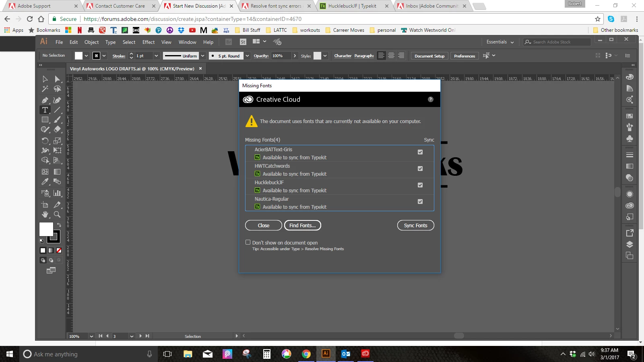Select the Selection tool arrow
644x362 pixels.
coord(45,79)
